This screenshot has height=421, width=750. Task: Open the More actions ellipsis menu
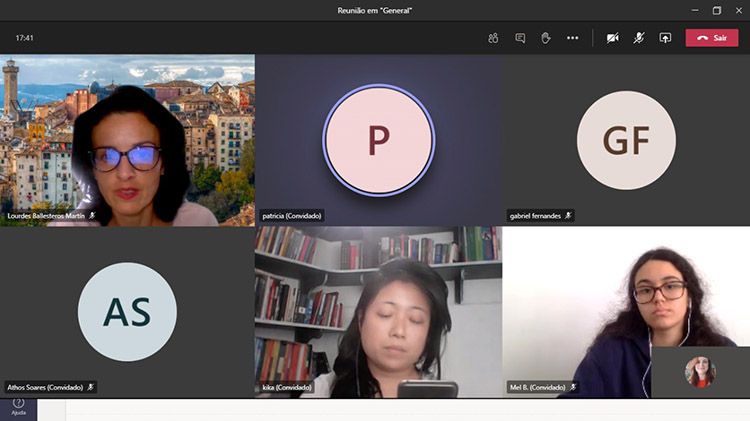[x=573, y=38]
